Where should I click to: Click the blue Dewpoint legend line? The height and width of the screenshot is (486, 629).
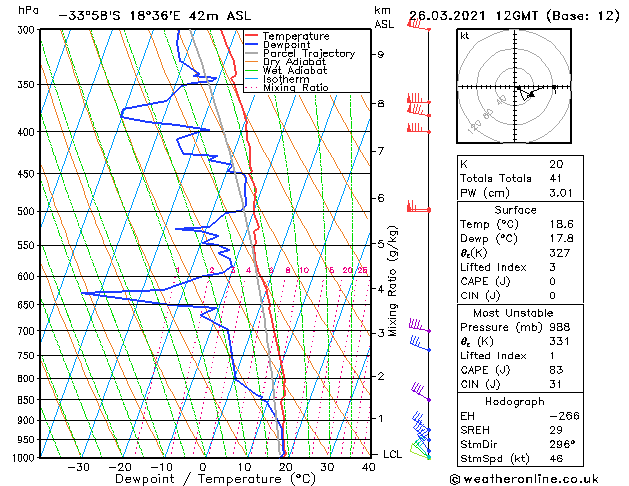click(x=251, y=44)
